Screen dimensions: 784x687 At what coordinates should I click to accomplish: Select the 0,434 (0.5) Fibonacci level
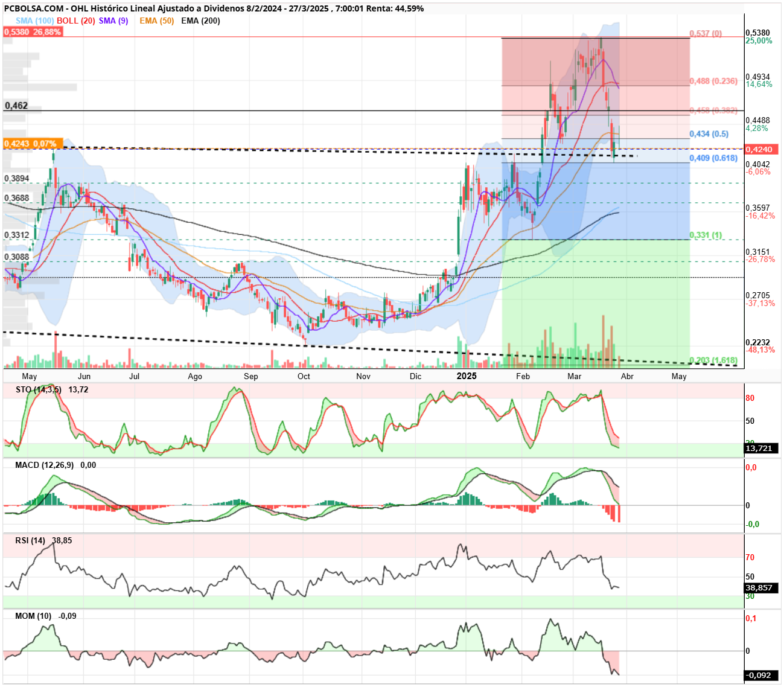[x=709, y=134]
